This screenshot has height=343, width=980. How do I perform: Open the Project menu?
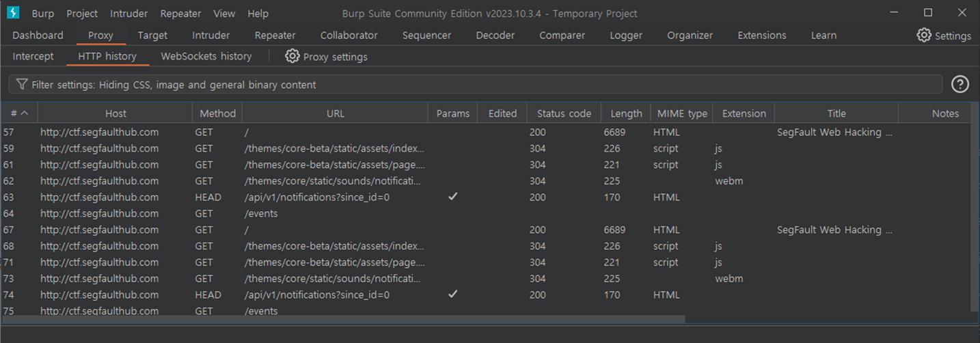point(82,13)
